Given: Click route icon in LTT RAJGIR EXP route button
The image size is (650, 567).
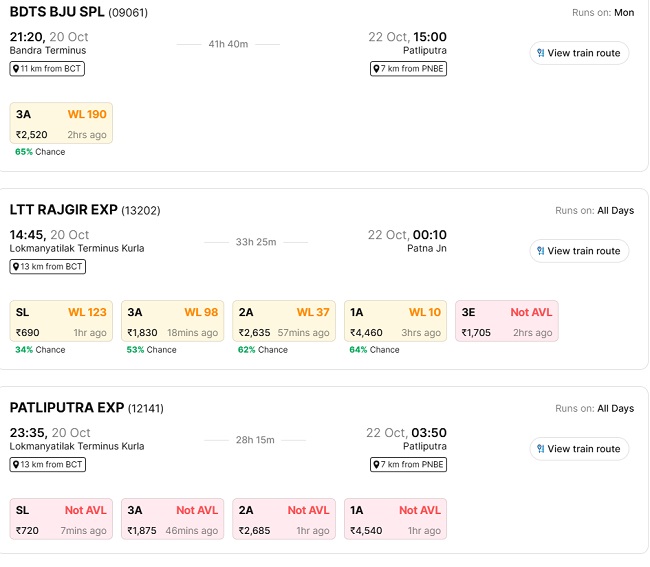Looking at the screenshot, I should coord(541,251).
